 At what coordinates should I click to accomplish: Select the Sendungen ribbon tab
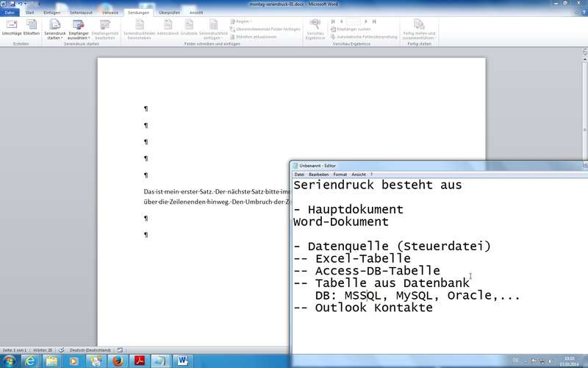138,13
